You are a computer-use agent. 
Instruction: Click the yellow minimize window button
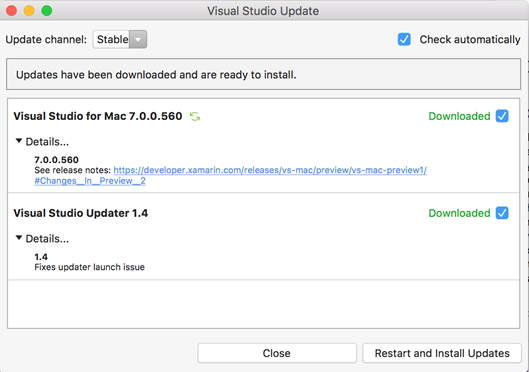tap(29, 11)
